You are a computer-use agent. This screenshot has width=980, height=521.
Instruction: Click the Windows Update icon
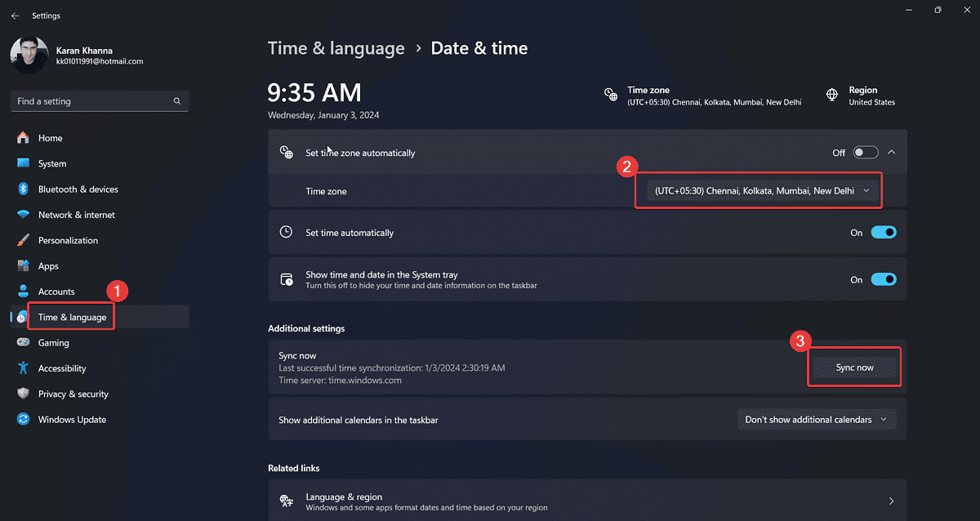point(23,420)
